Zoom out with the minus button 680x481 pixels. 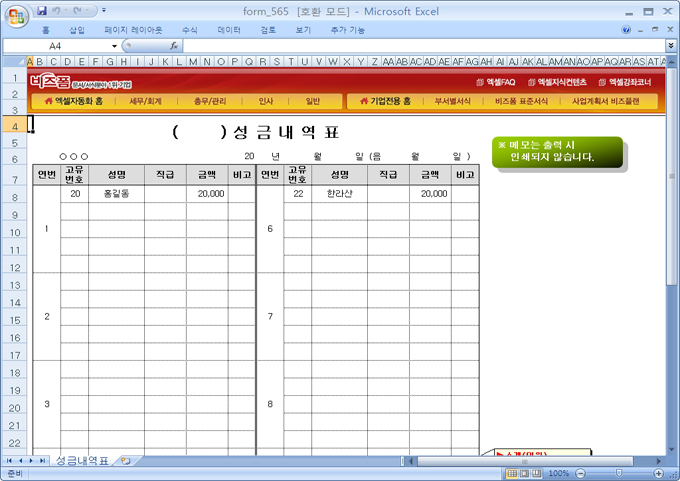tap(581, 473)
